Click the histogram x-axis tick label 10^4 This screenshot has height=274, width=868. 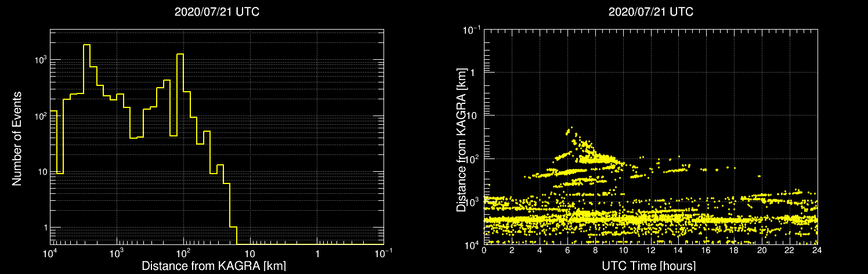pos(51,253)
